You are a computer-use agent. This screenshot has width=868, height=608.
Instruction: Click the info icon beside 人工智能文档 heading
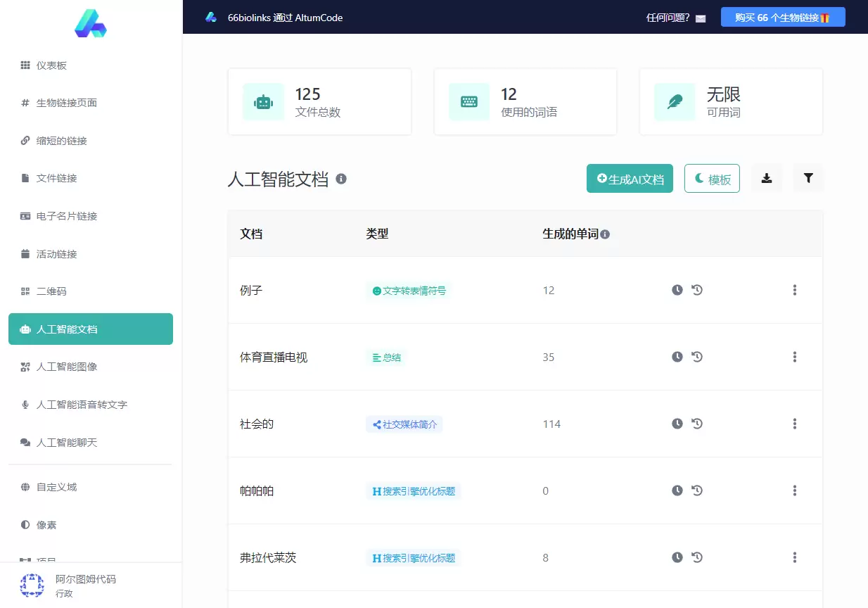pos(341,179)
